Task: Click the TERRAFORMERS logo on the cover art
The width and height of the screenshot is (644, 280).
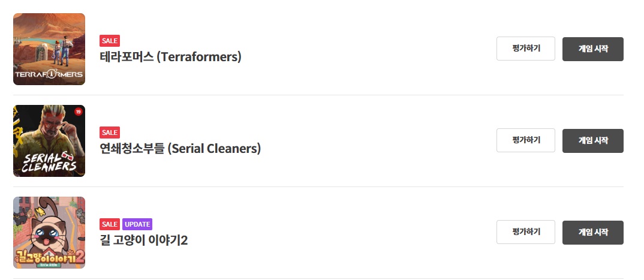Action: pos(49,74)
